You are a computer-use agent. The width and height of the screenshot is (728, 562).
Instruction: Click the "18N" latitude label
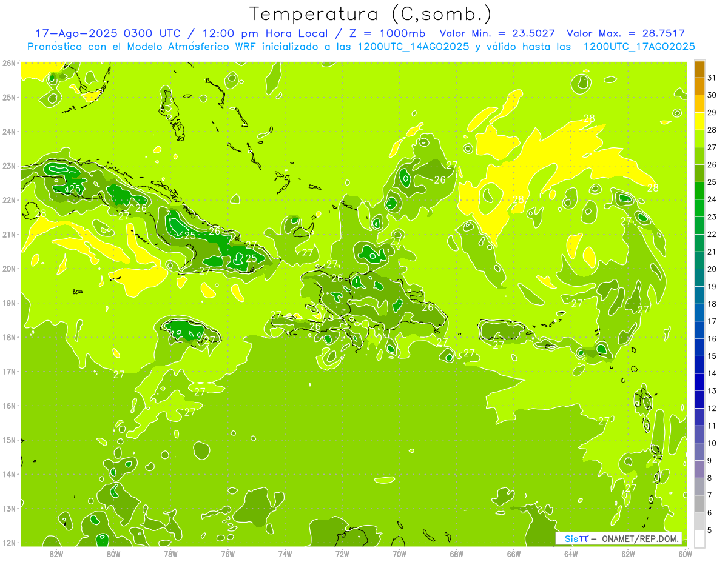point(10,337)
